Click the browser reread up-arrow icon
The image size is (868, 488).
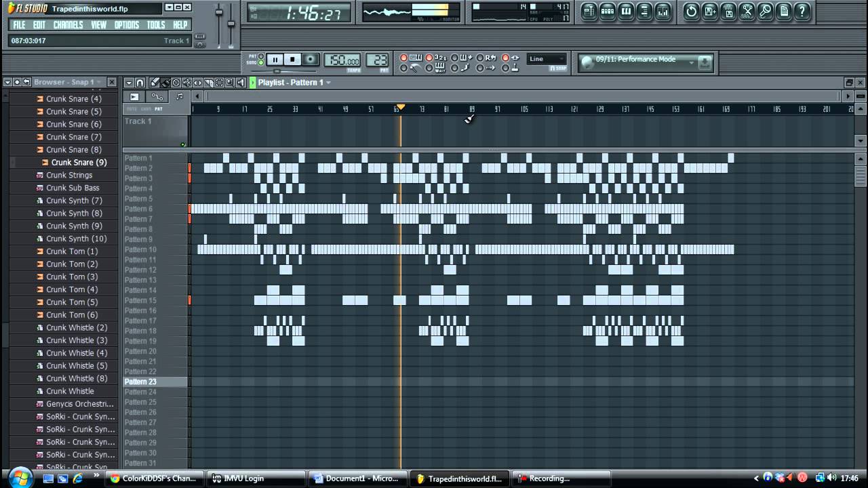pyautogui.click(x=17, y=82)
